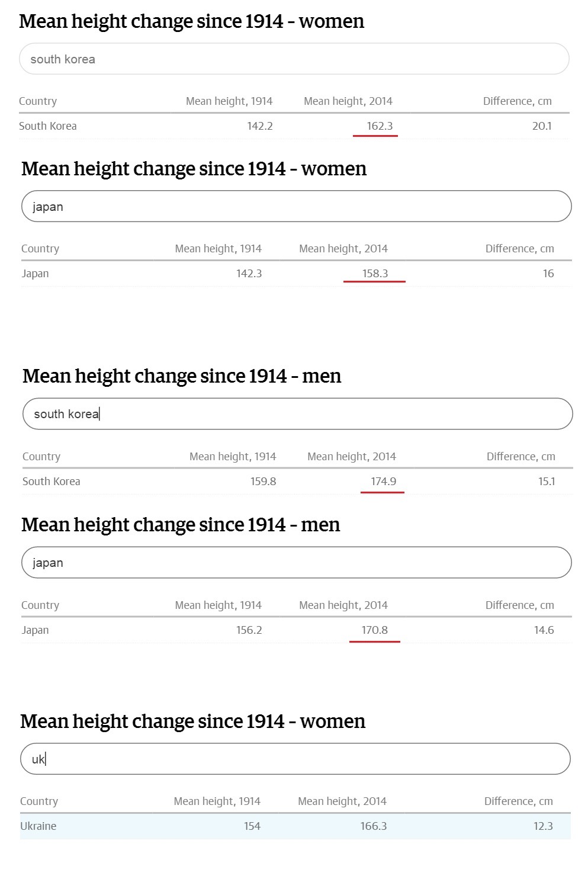Click the South Korea country cell in men table
The image size is (588, 879).
click(x=52, y=481)
